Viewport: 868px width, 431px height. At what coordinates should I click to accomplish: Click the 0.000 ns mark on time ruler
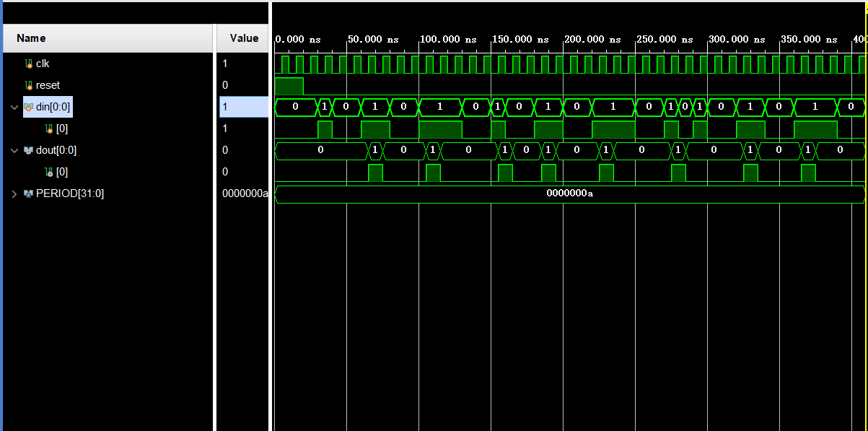[x=299, y=40]
